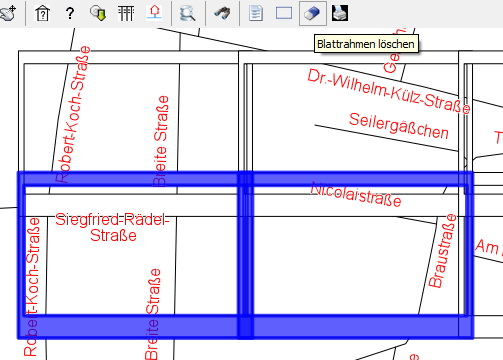
Task: Open the document page icon
Action: pyautogui.click(x=256, y=13)
